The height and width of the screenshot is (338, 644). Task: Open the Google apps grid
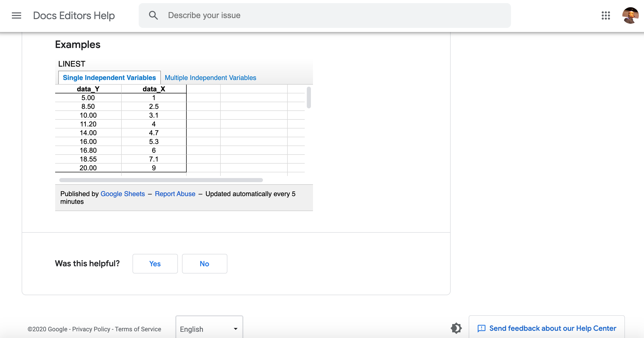coord(606,15)
